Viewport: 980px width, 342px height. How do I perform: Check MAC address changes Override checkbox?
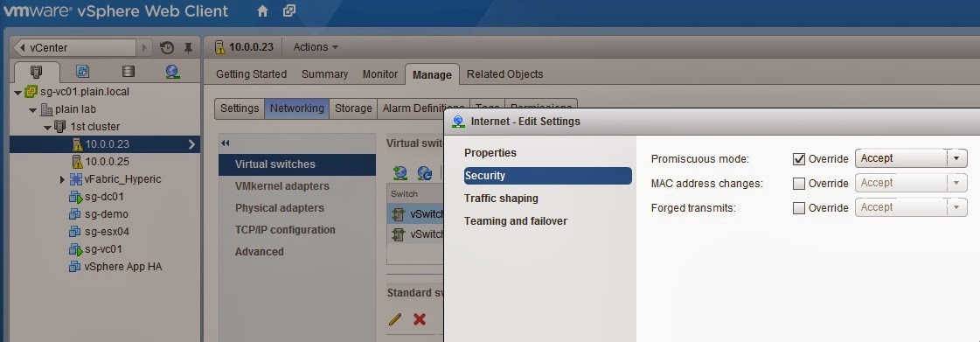click(x=799, y=183)
